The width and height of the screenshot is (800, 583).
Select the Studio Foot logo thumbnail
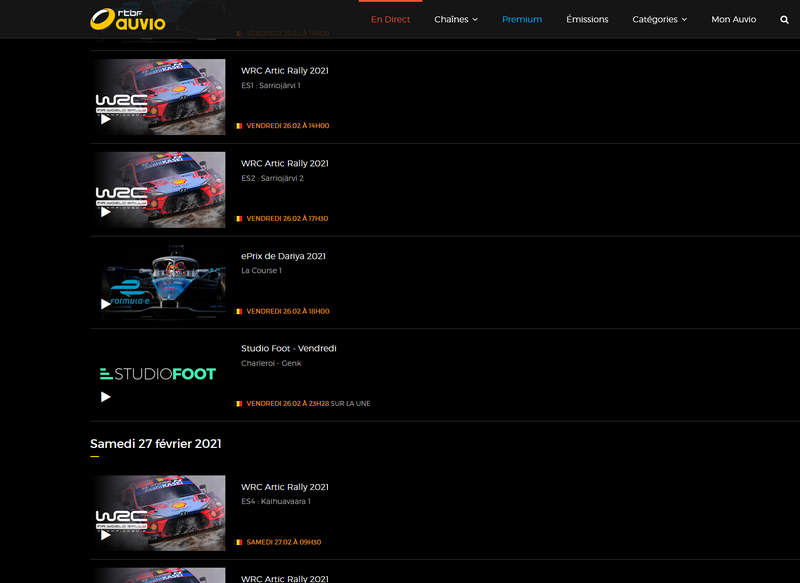[x=159, y=375]
